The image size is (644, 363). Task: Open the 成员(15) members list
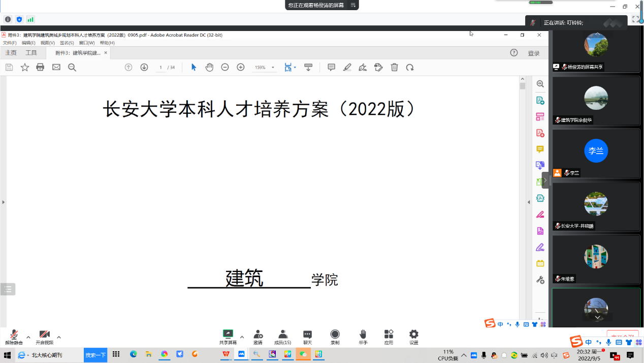[282, 337]
